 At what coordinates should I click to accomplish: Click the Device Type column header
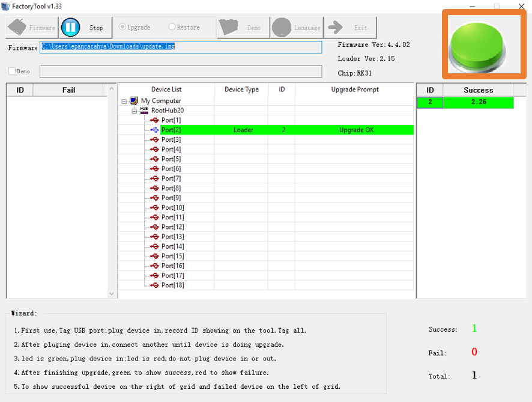[241, 90]
